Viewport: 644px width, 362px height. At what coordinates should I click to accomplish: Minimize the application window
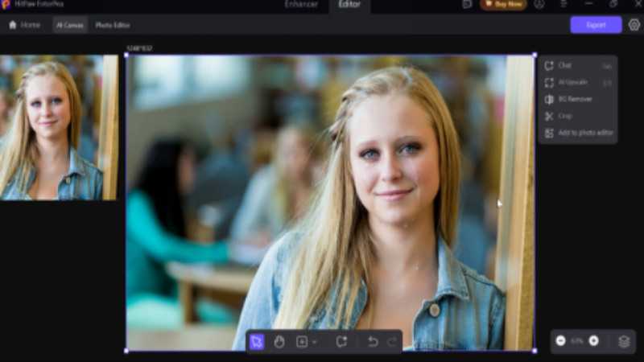click(589, 4)
